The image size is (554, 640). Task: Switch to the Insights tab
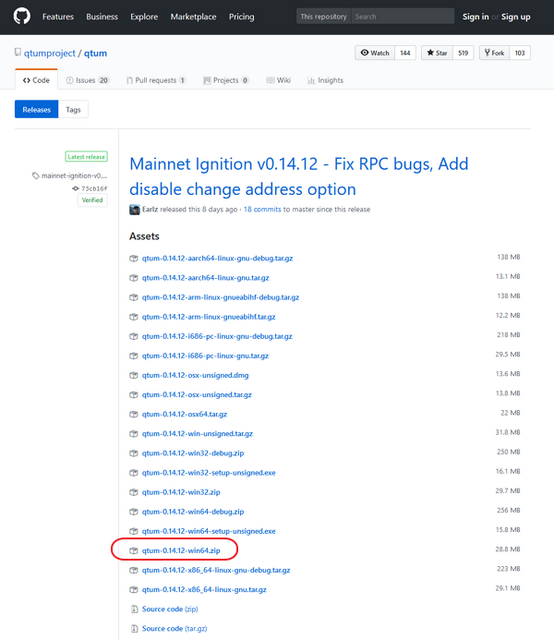point(325,80)
